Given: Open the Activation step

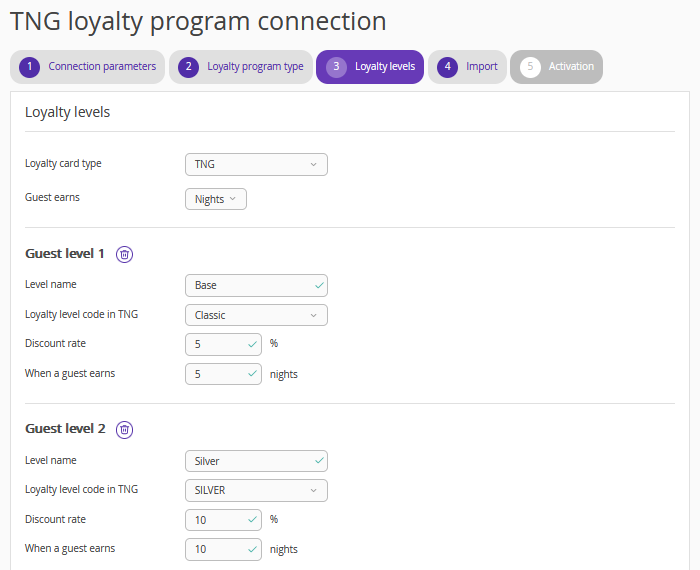Looking at the screenshot, I should [571, 67].
